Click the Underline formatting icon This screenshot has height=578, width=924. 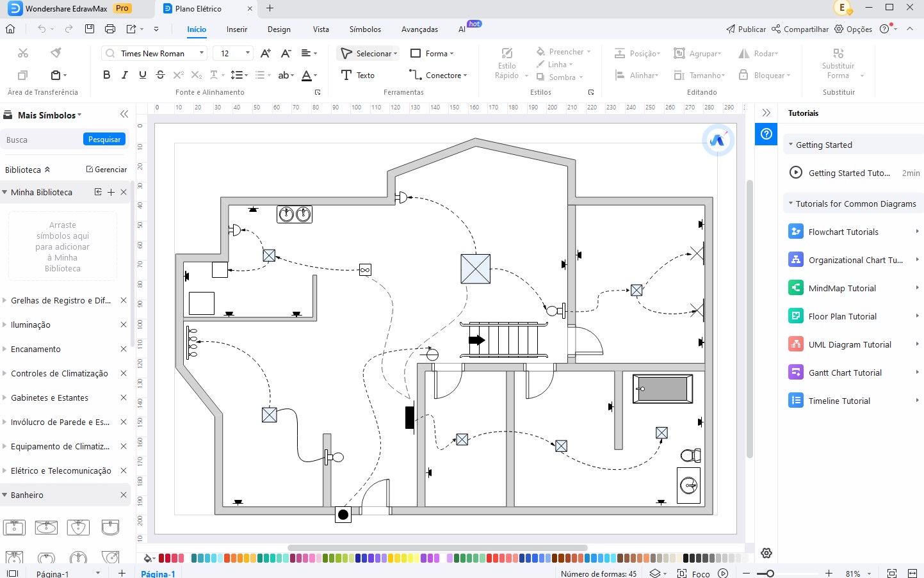click(142, 75)
